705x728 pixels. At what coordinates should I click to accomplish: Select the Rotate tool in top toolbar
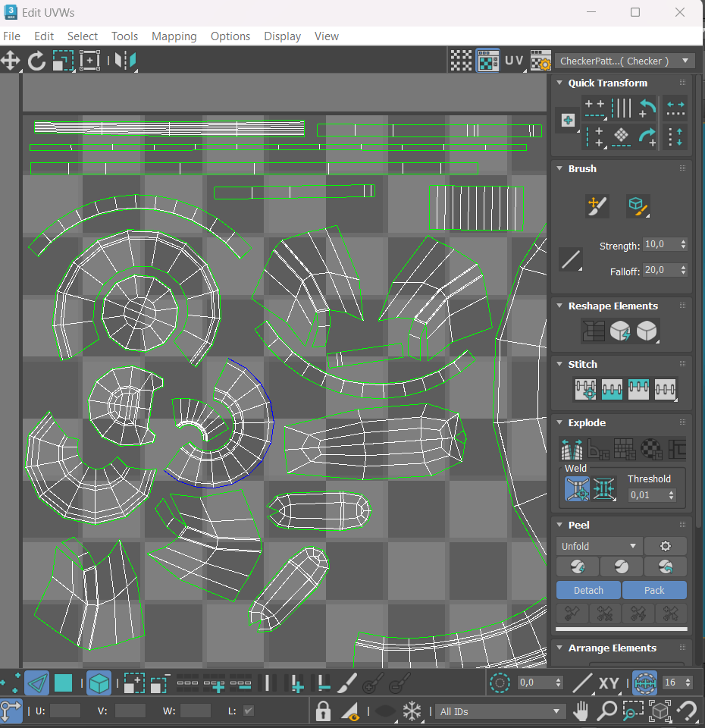36,61
